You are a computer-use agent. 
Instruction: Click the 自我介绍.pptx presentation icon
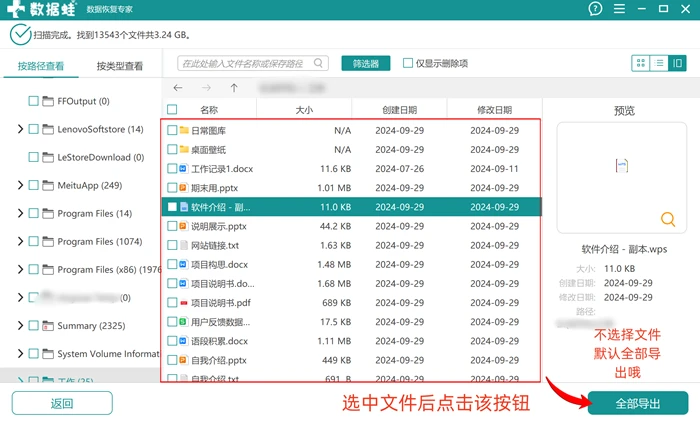point(183,360)
